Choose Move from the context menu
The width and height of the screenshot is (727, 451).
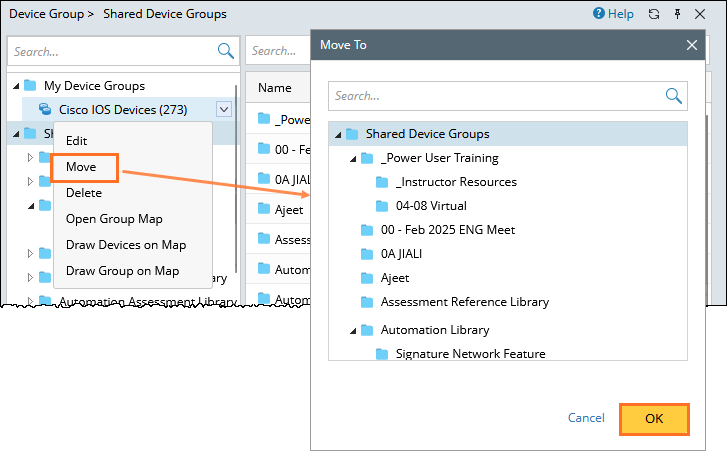tap(81, 167)
